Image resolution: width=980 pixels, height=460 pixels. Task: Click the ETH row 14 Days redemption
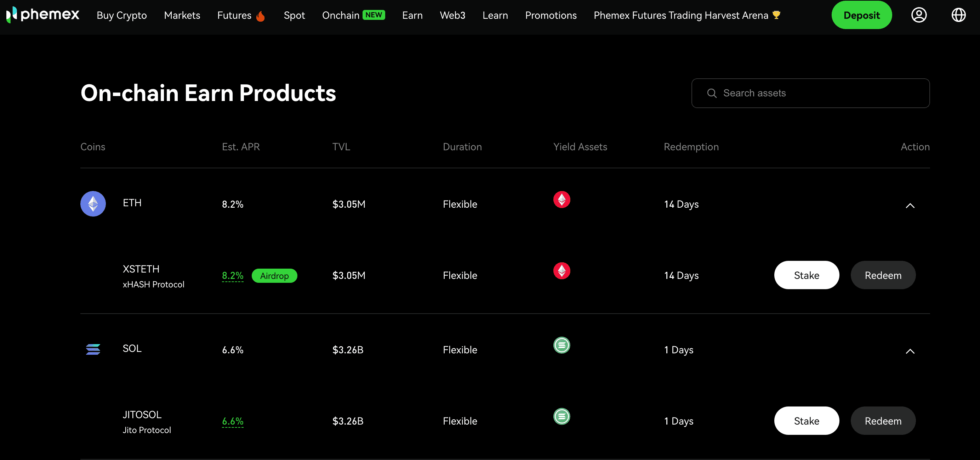click(x=681, y=204)
